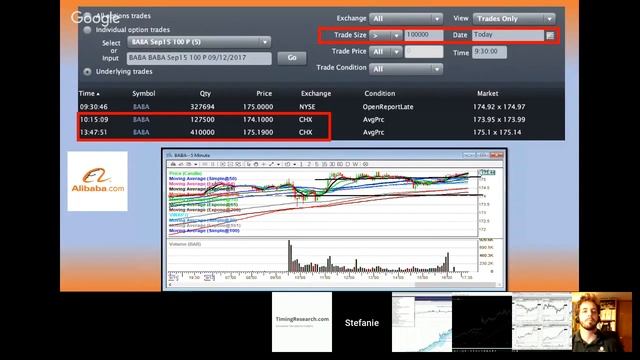This screenshot has height=360, width=640.
Task: Click the first icon in BABA chart toolbar
Action: [173, 164]
